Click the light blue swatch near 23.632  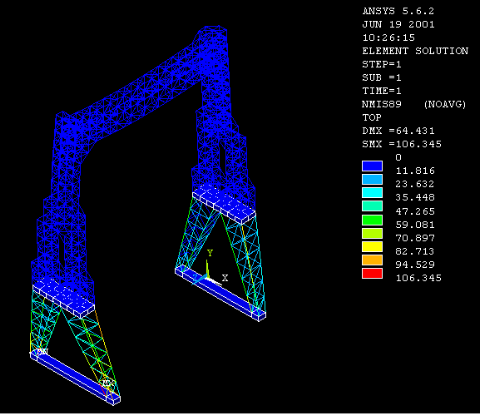click(x=372, y=180)
